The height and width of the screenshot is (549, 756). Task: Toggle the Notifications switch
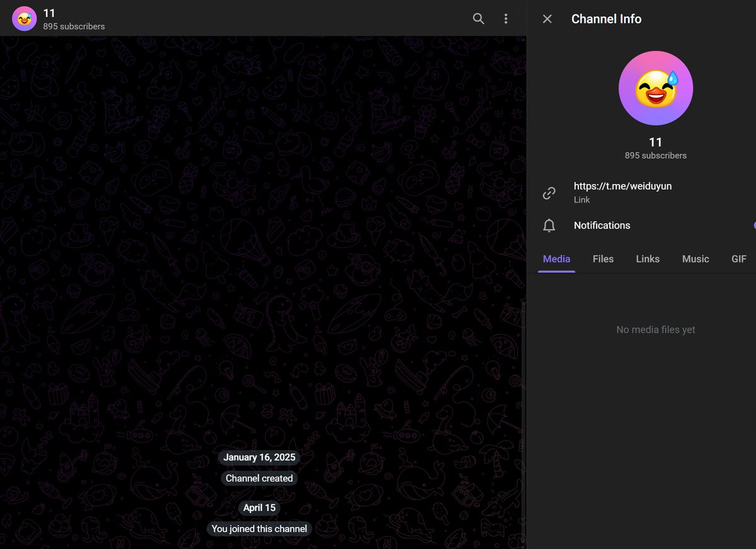pos(754,226)
